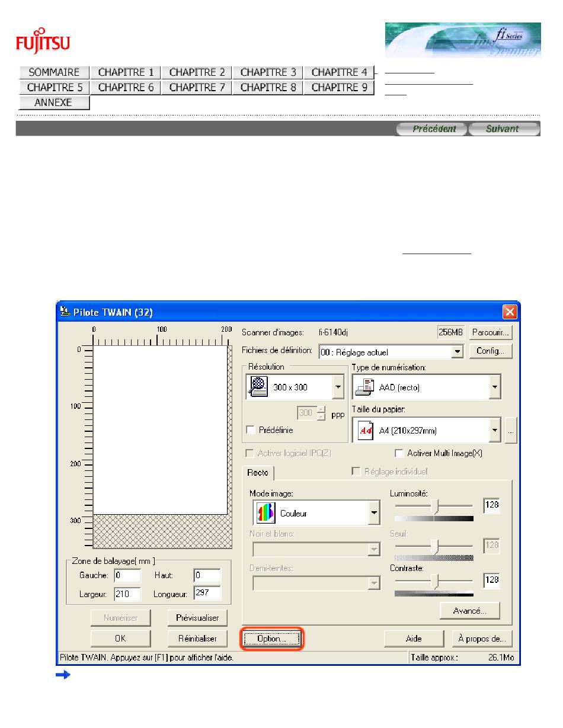
Task: Open Taille du papier dropdown
Action: point(495,431)
